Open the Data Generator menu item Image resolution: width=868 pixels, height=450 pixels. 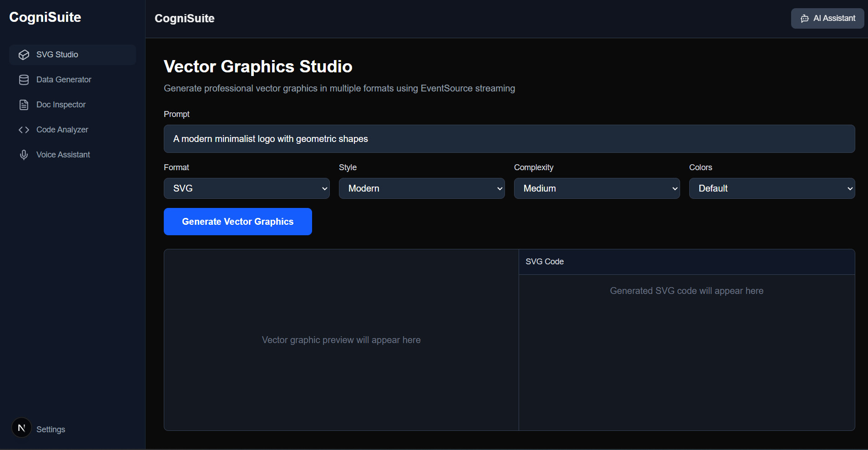click(72, 80)
